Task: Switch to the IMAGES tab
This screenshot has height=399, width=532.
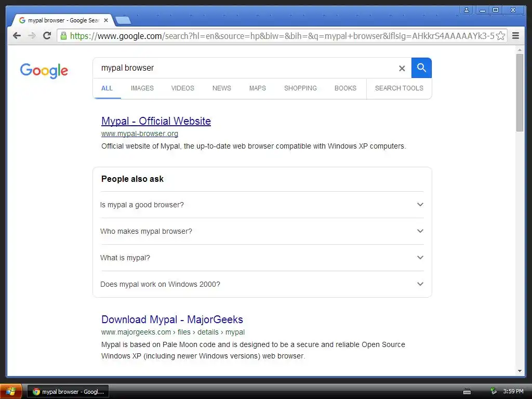Action: [x=142, y=88]
